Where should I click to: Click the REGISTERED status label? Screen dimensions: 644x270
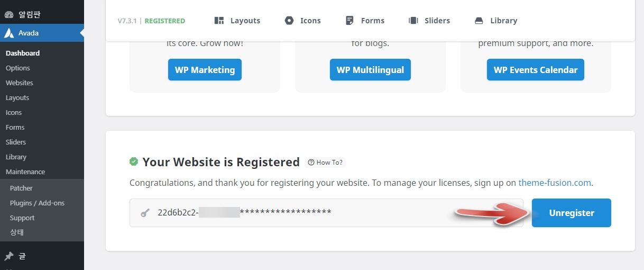click(165, 21)
